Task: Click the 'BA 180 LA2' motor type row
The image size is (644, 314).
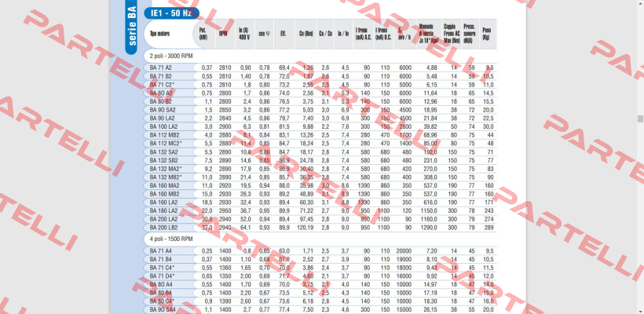Action: tap(320, 210)
